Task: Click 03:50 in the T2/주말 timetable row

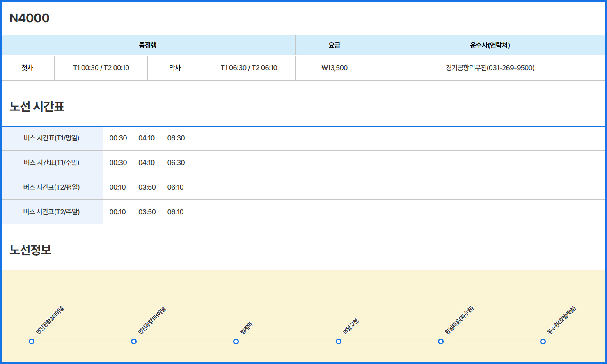Action: tap(147, 212)
